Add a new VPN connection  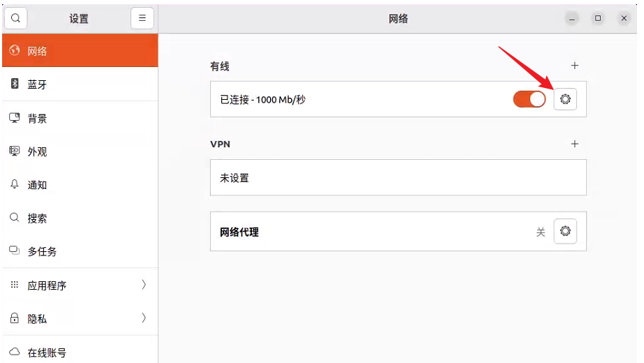(575, 144)
